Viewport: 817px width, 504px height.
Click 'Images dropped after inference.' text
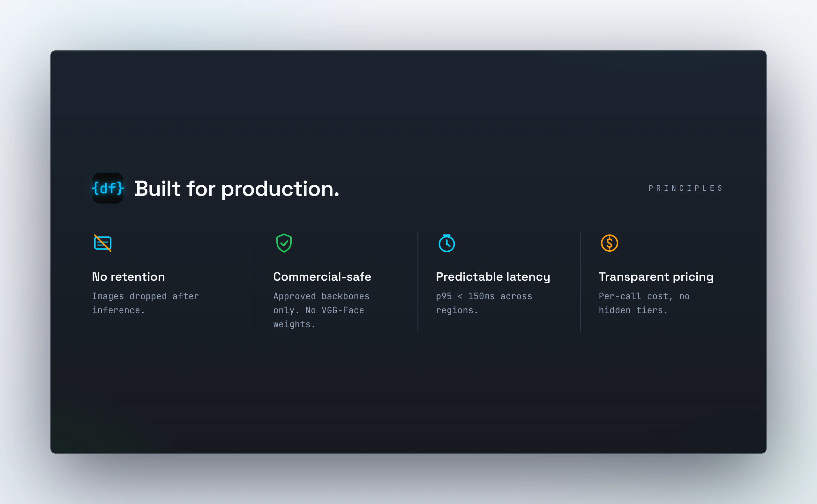click(x=146, y=303)
